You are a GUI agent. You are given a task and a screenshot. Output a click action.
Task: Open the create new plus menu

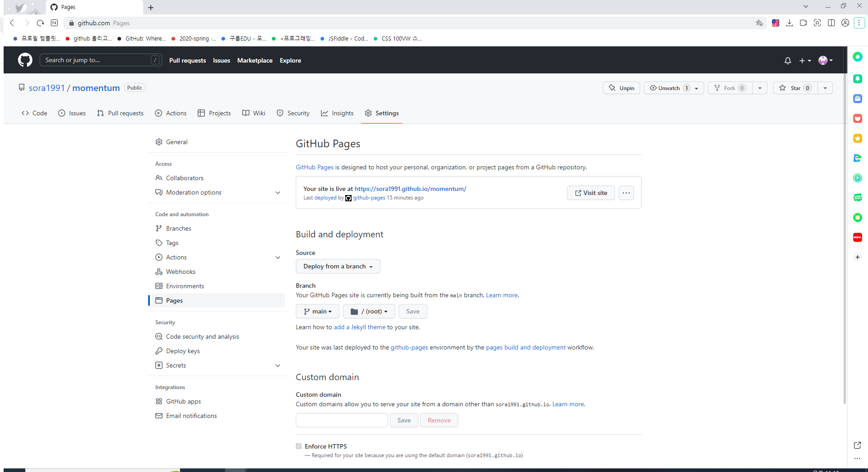[x=805, y=60]
